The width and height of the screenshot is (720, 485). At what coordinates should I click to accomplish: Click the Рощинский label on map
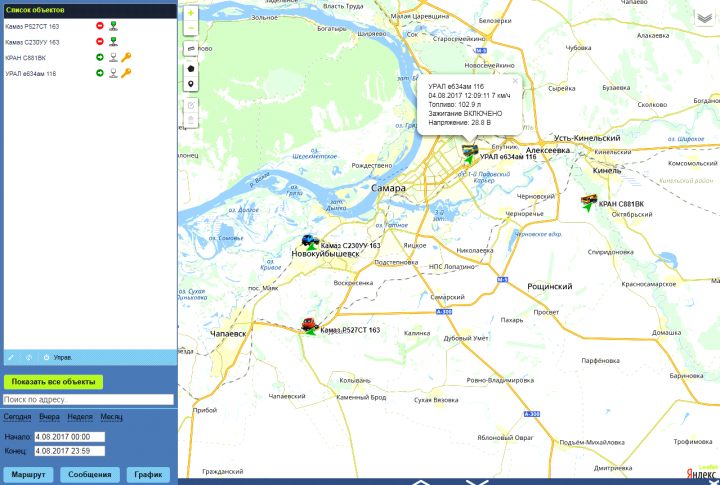pos(550,287)
